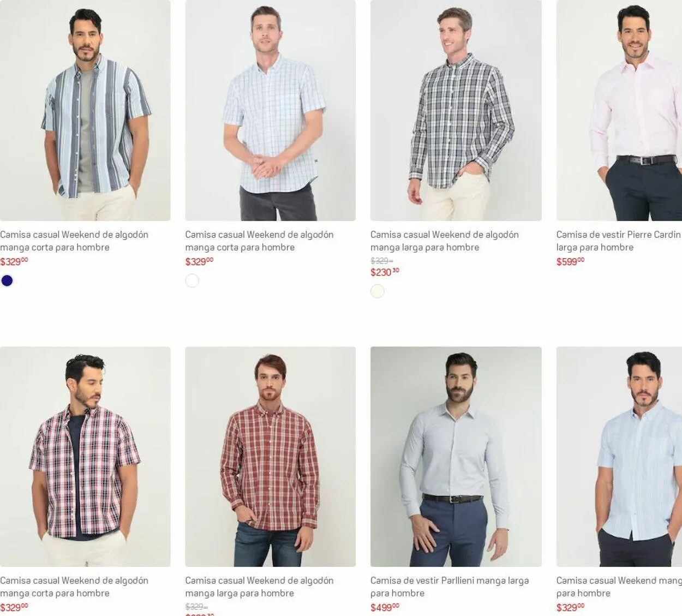Open the red and navy plaid shirt photo

coord(85,457)
